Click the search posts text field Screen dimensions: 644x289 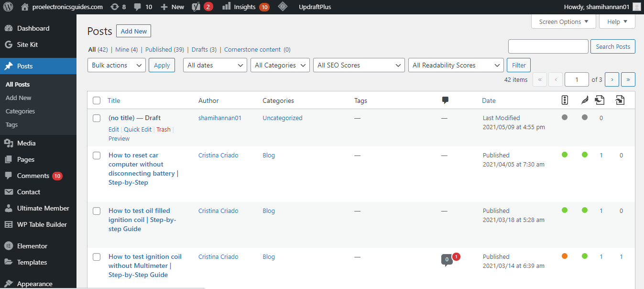coord(548,46)
